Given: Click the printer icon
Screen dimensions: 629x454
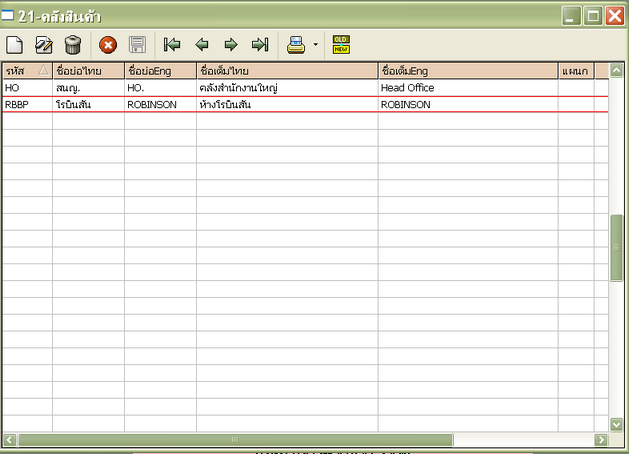Looking at the screenshot, I should pyautogui.click(x=296, y=45).
